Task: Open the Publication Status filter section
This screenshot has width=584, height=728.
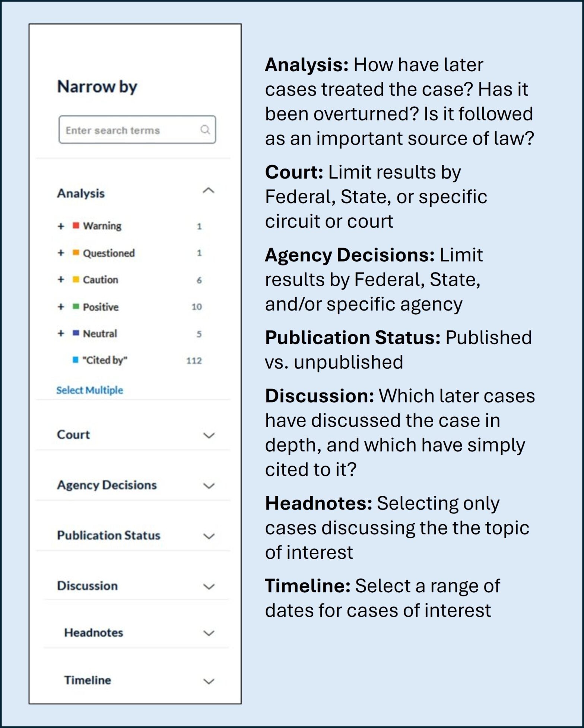Action: coord(209,536)
